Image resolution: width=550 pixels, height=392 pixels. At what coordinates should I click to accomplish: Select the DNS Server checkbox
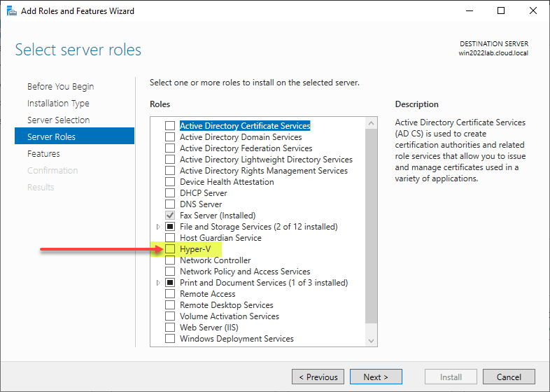[170, 204]
